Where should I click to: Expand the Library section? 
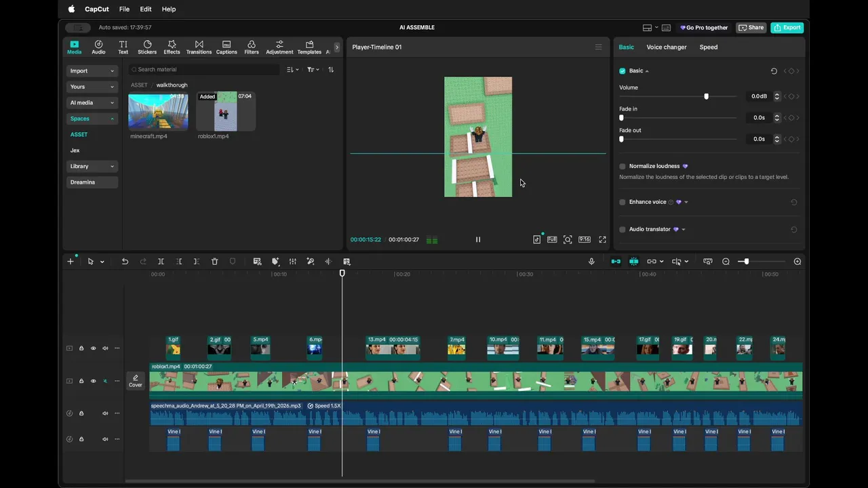(x=92, y=166)
